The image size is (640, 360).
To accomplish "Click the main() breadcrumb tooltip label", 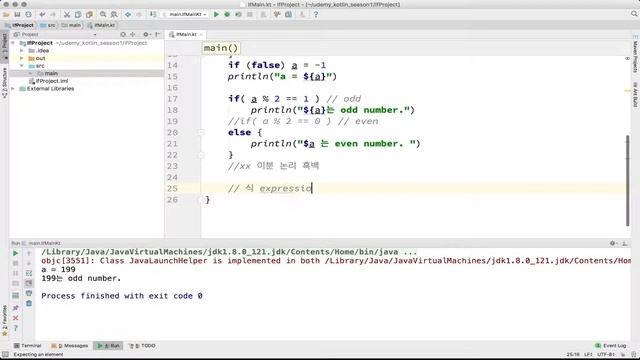I will point(220,48).
